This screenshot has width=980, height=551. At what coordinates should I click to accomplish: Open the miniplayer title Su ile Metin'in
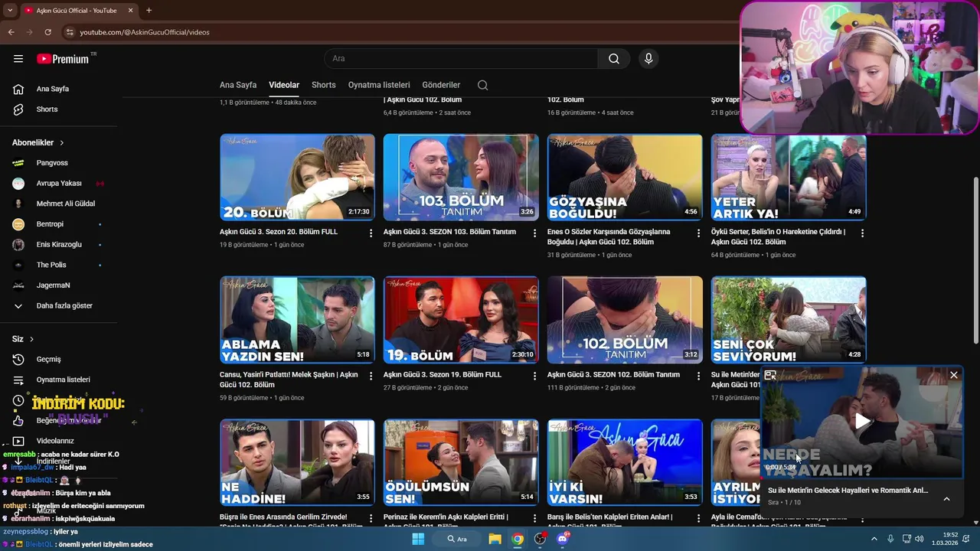tap(848, 491)
